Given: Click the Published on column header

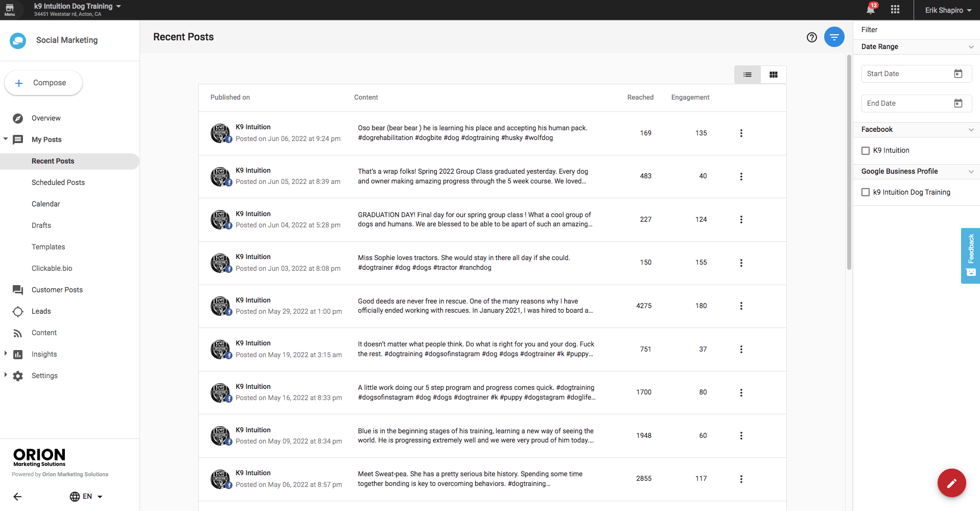Looking at the screenshot, I should coord(230,98).
